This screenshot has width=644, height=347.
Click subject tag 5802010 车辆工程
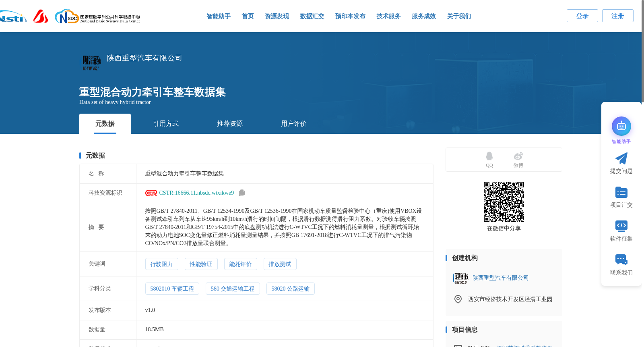(x=172, y=289)
